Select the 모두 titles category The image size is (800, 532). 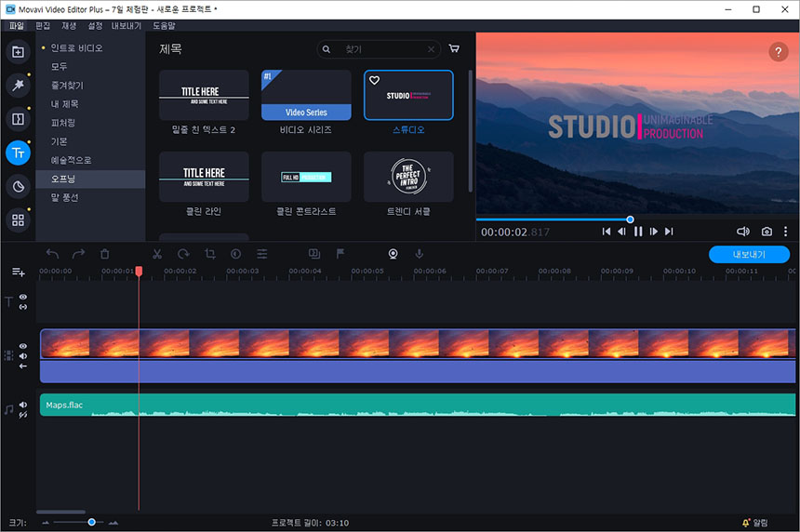coord(59,66)
